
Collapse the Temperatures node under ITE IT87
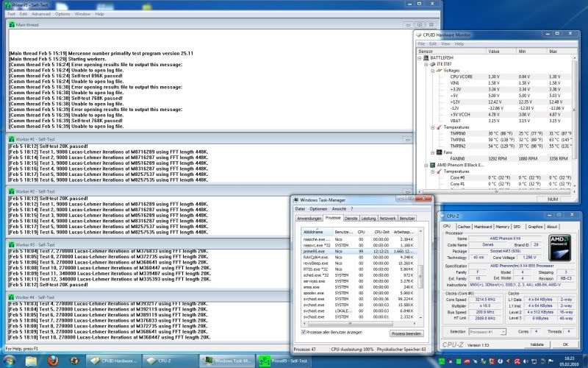pos(432,127)
